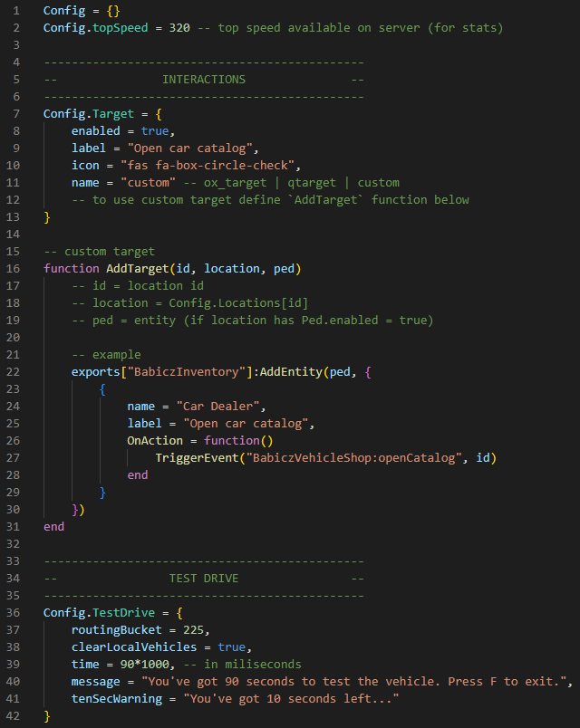580x728 pixels.
Task: Click the closing brace on line 13
Action: coord(47,217)
